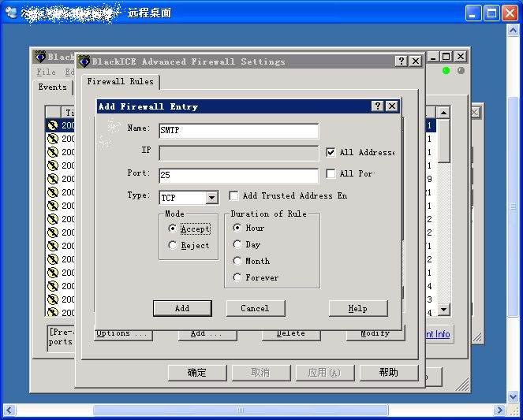523x420 pixels.
Task: Click the blocked event icon in first events row
Action: click(x=53, y=125)
